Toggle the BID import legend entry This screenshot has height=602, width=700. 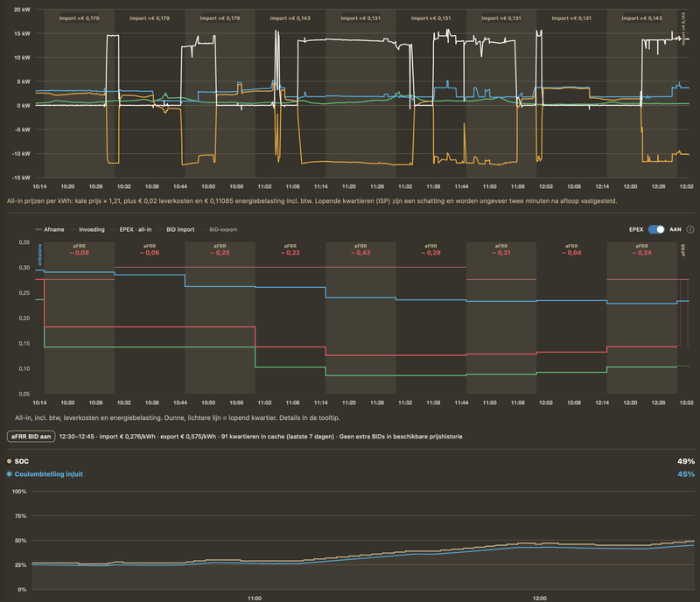pos(177,229)
